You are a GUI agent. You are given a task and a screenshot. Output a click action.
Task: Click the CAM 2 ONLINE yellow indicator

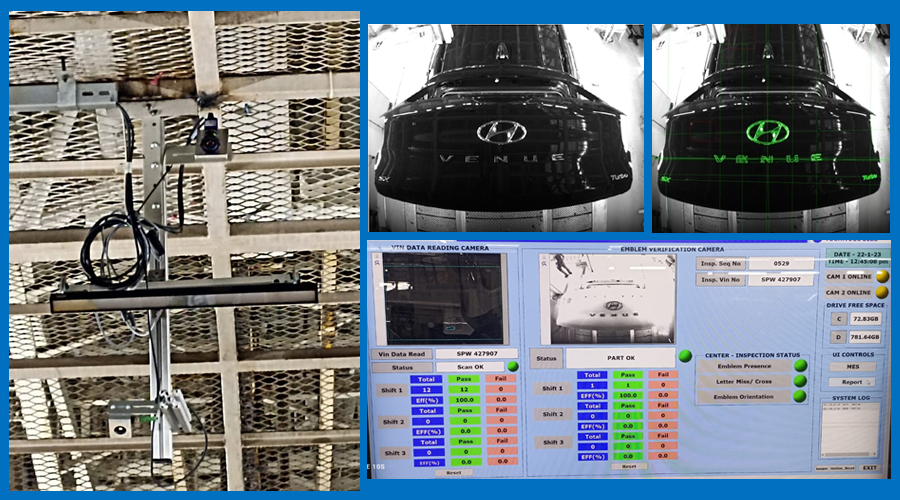click(882, 292)
